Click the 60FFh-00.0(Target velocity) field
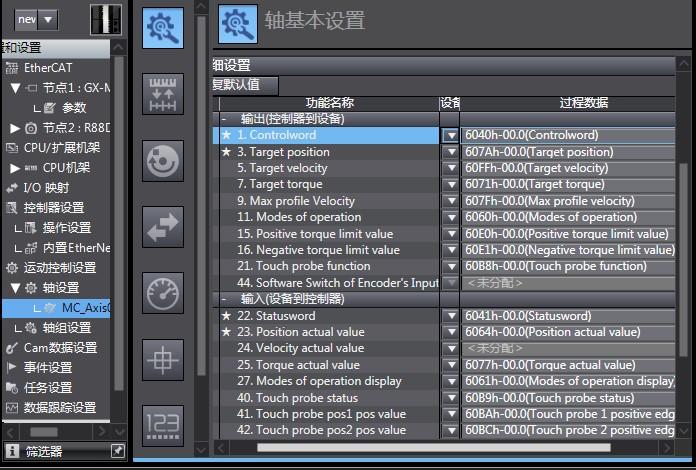Image resolution: width=696 pixels, height=470 pixels. coord(568,168)
